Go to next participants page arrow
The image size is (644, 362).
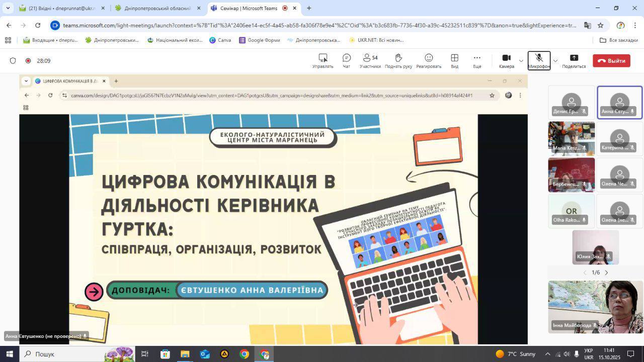(606, 273)
